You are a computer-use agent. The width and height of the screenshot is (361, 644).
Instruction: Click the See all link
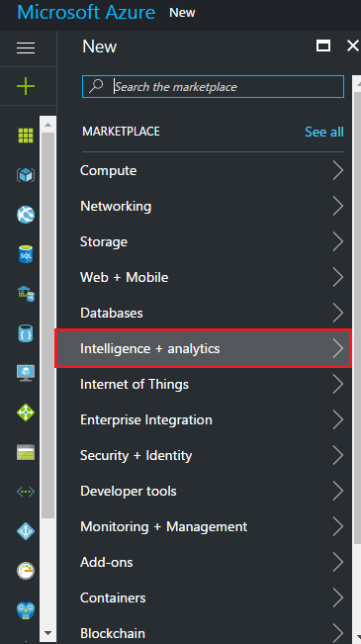(324, 132)
